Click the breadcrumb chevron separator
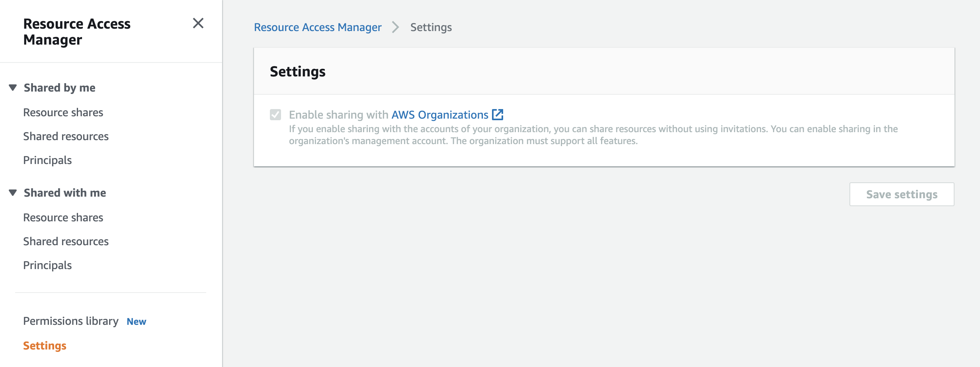This screenshot has width=980, height=367. tap(395, 27)
